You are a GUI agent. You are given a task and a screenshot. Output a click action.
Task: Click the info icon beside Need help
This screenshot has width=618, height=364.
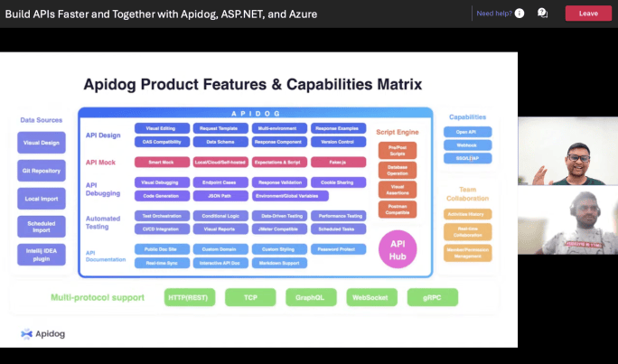pos(520,14)
